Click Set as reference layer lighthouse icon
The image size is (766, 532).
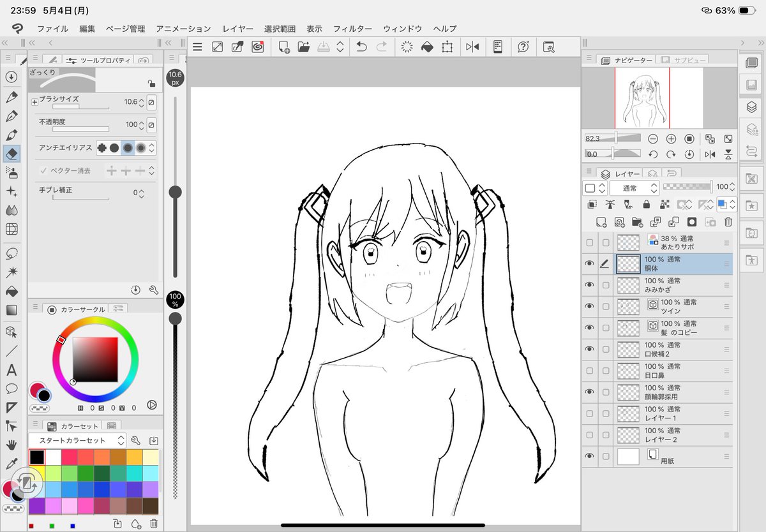[610, 205]
